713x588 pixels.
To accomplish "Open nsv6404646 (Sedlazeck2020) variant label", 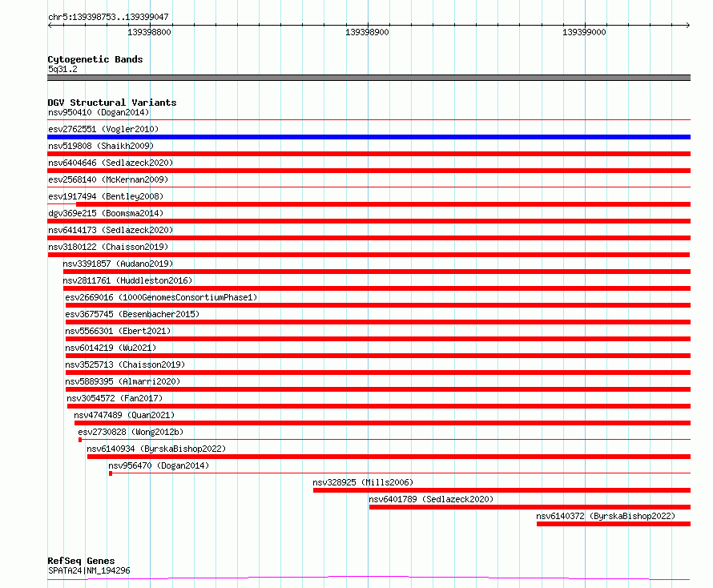I will (x=111, y=163).
